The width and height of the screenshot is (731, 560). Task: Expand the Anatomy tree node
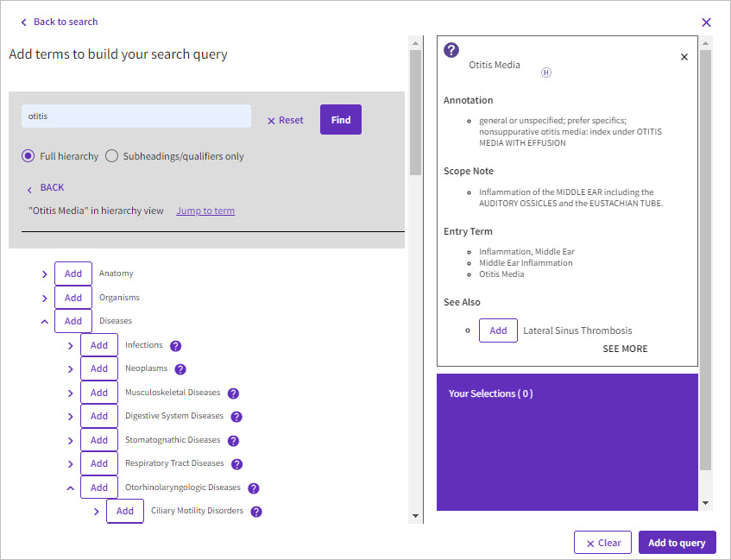[x=45, y=274]
